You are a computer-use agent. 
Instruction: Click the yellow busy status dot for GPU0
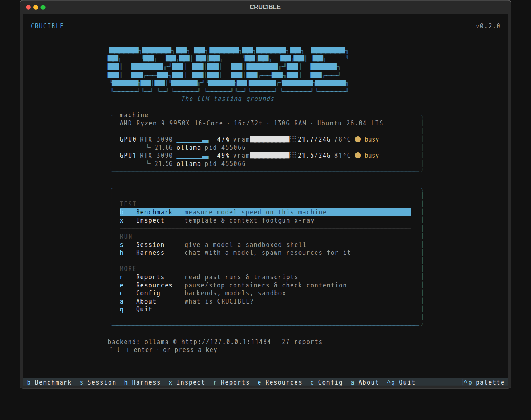click(358, 139)
